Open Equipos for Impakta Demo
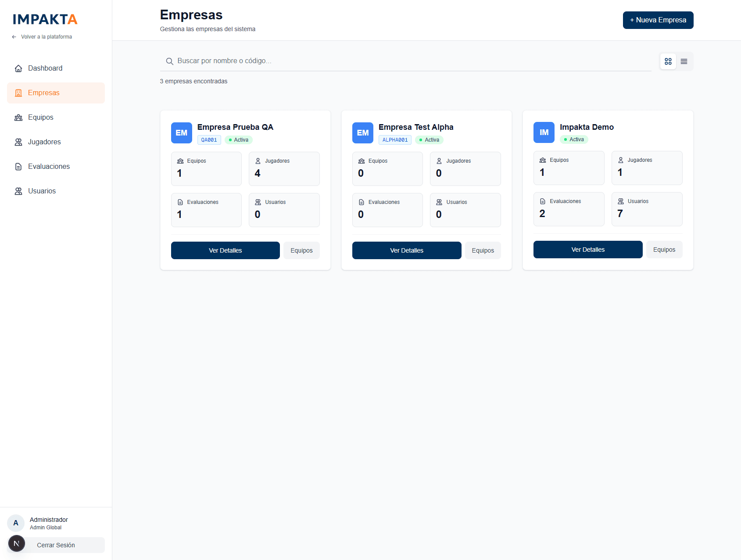The width and height of the screenshot is (741, 560). (x=664, y=250)
